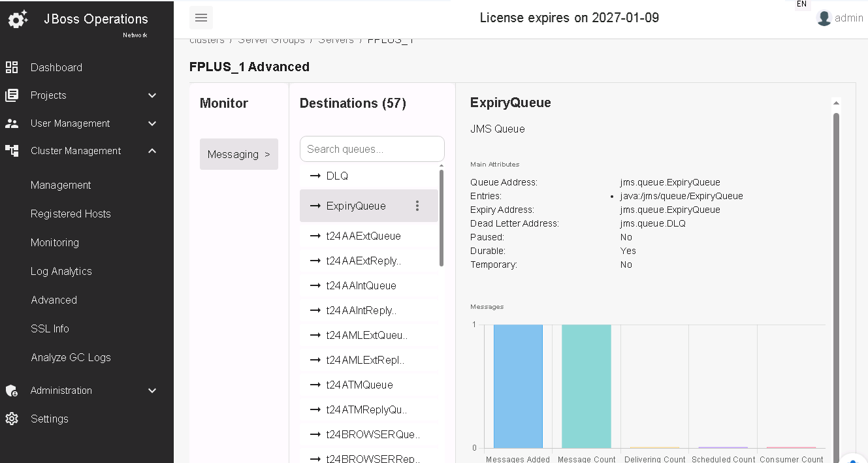Click the admin username label
Screen dimensions: 868x463
click(849, 18)
